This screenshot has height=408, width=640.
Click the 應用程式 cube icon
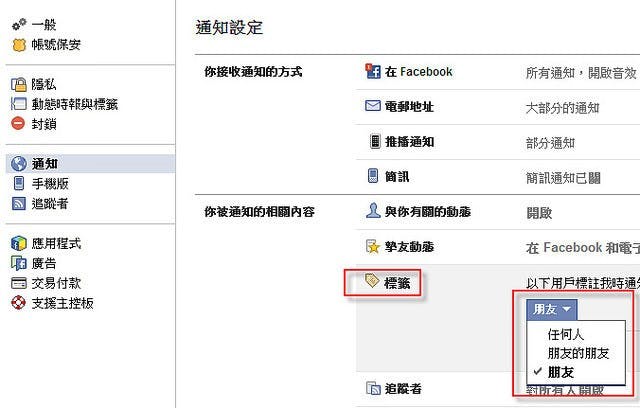point(18,244)
